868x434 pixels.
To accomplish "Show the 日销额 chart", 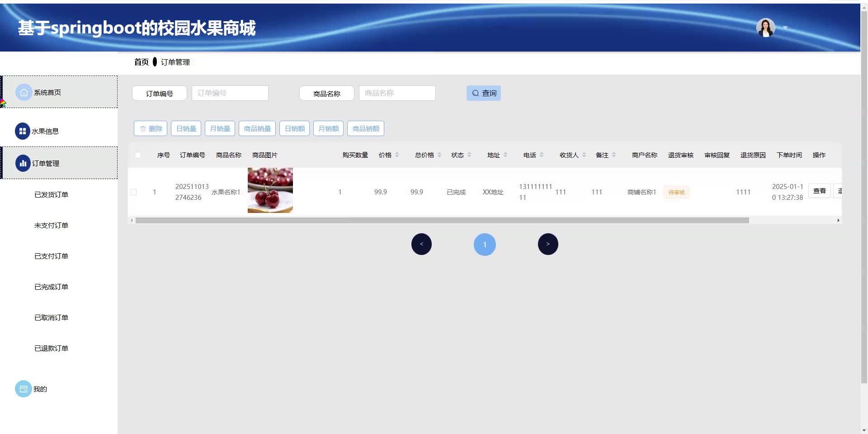I will (294, 128).
